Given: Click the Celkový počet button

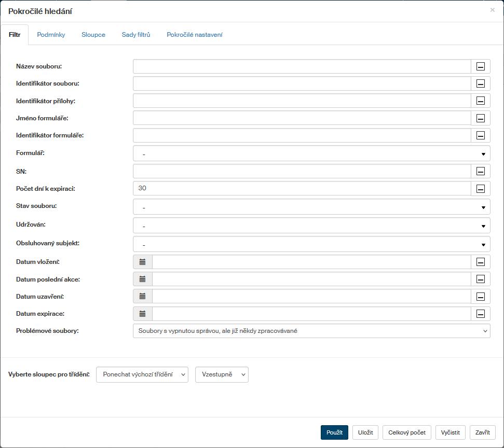Looking at the screenshot, I should pos(407,432).
